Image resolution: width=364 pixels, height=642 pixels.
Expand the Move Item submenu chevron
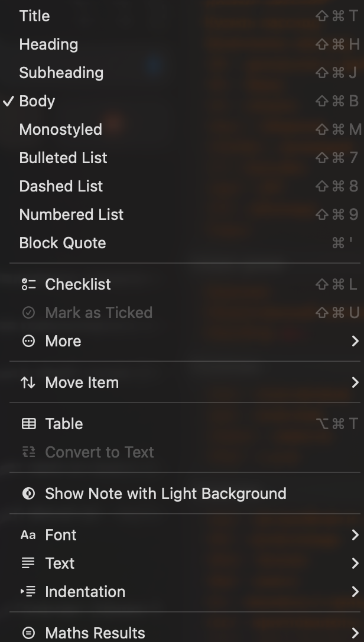355,382
